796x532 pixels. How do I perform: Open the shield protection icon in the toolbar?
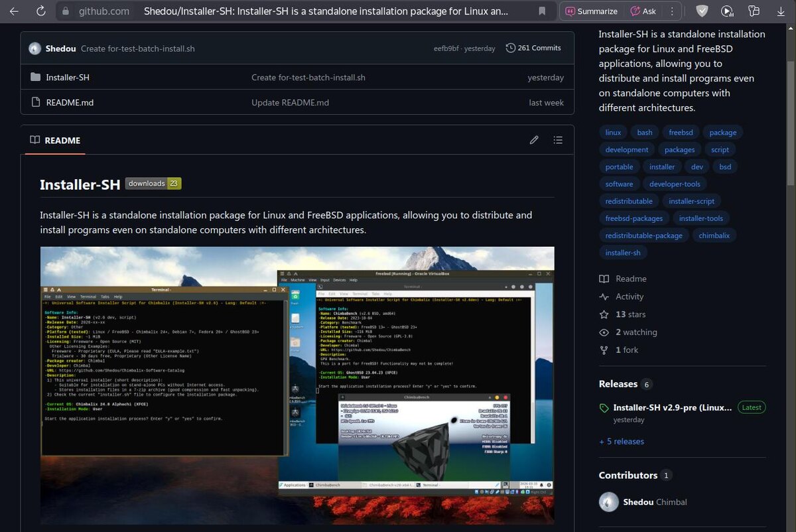tap(702, 11)
